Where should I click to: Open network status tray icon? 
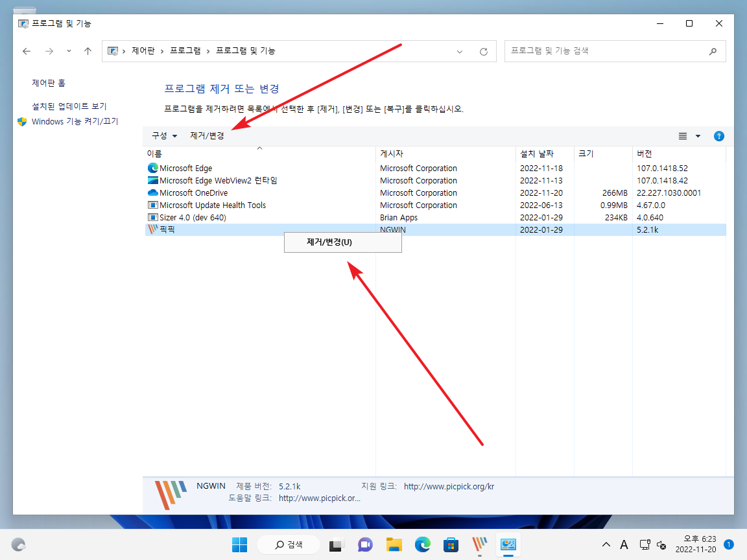click(x=645, y=544)
